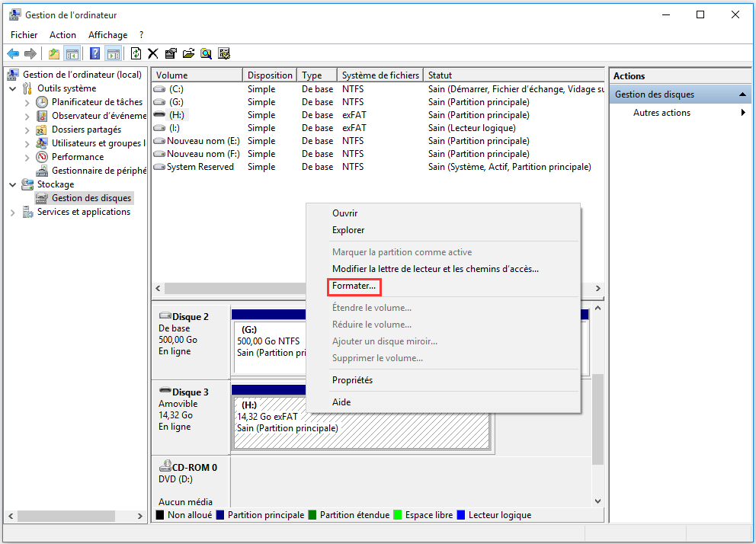This screenshot has height=544, width=756.
Task: Click the Forward navigation arrow
Action: pos(29,53)
